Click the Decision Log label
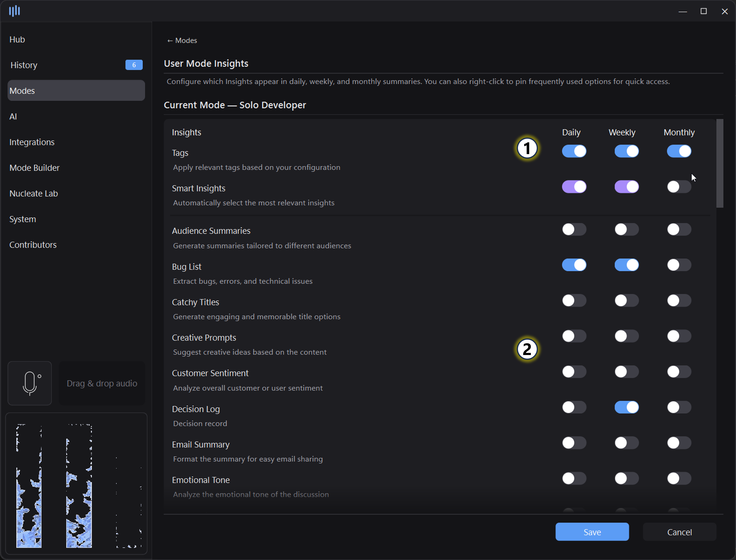Image resolution: width=736 pixels, height=560 pixels. [x=196, y=409]
